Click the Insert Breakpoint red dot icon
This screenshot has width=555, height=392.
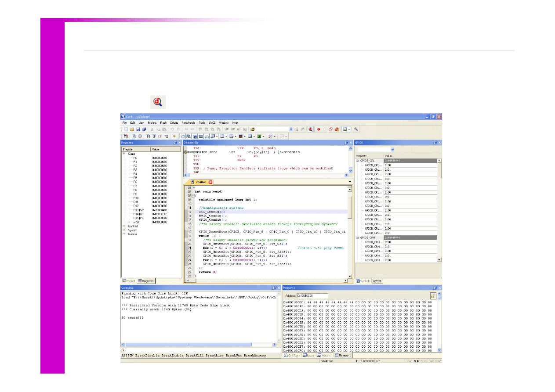click(319, 129)
